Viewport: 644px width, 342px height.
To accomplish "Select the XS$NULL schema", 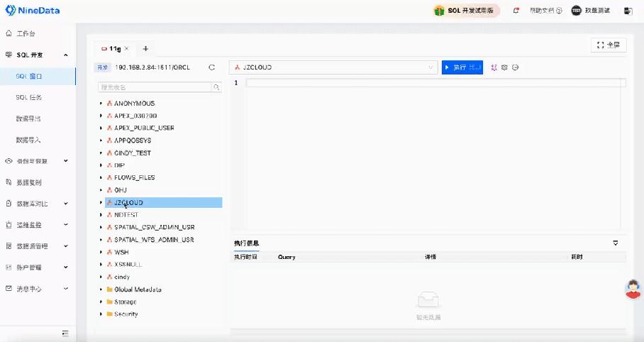I will click(x=128, y=265).
